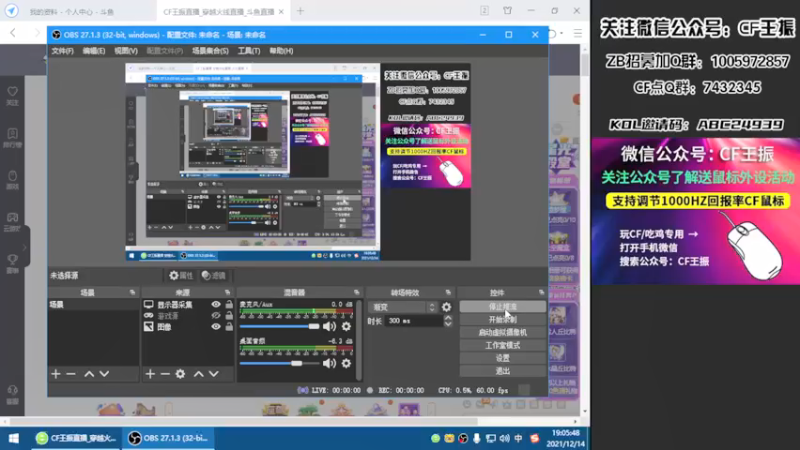Remove selected source with minus icon
800x450 pixels.
(x=165, y=374)
